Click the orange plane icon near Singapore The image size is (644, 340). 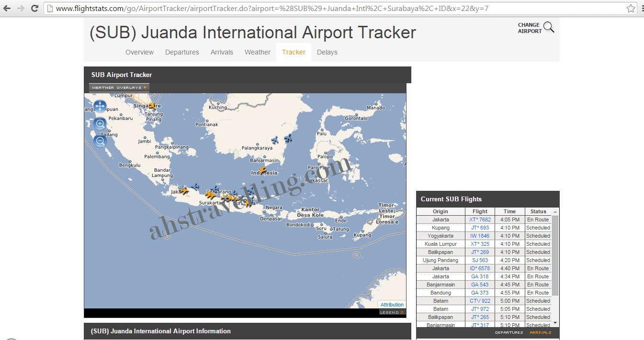point(152,105)
